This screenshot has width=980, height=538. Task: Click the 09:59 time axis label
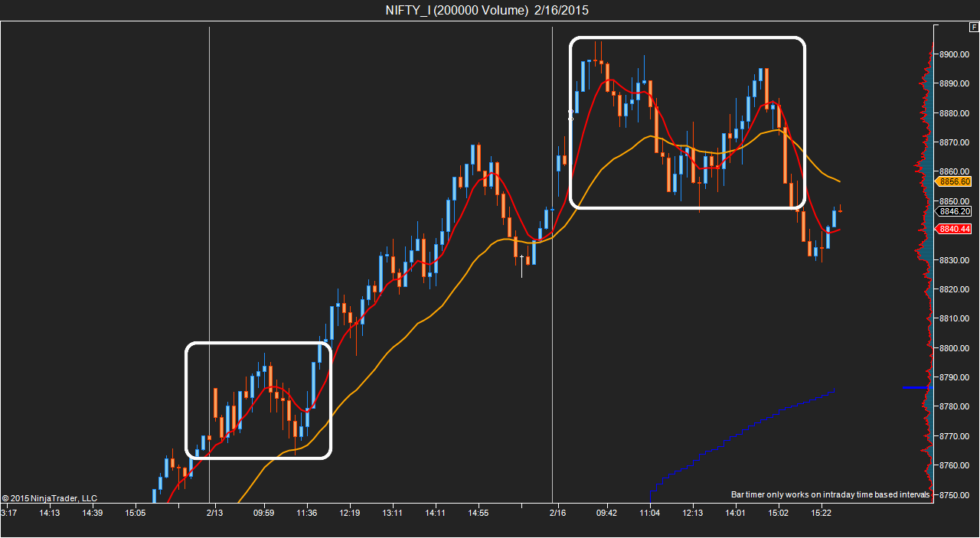[263, 513]
